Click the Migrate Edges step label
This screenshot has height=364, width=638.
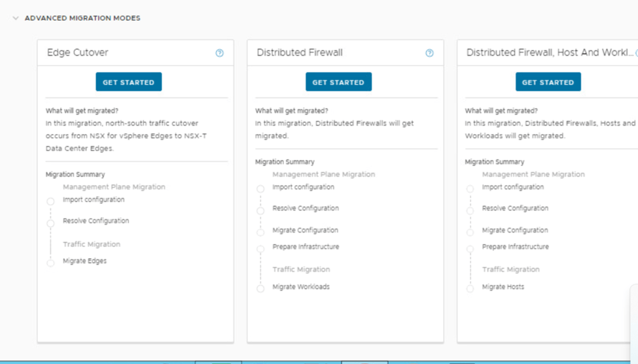(84, 261)
